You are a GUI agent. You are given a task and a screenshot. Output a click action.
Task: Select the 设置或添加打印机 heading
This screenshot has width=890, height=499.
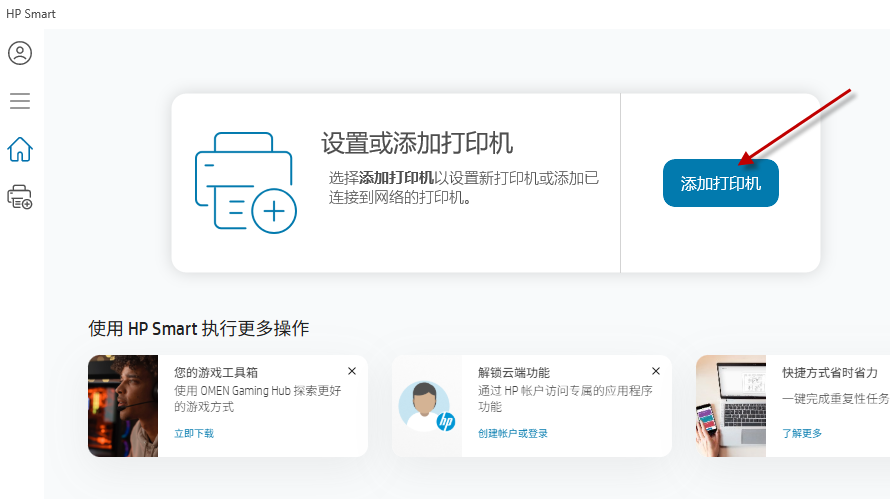point(417,143)
